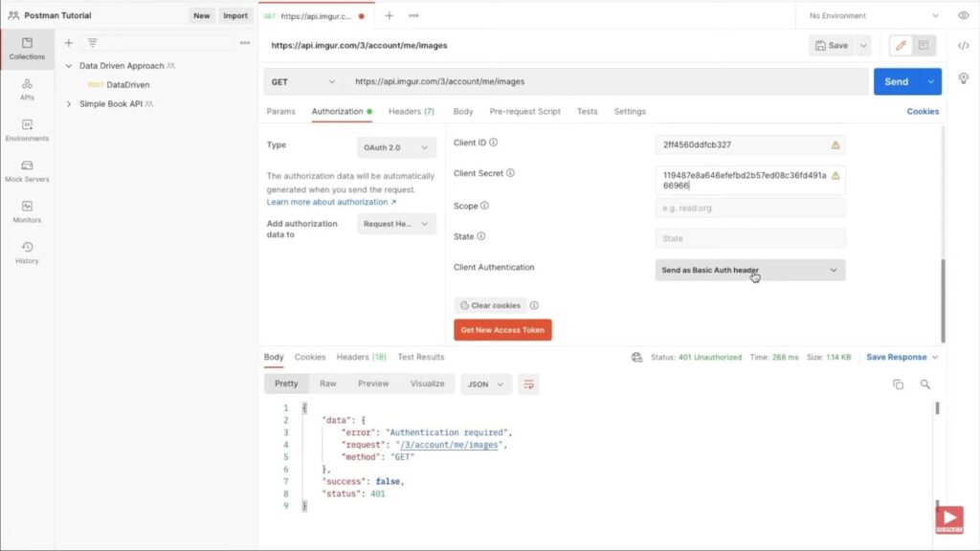Open the Client Authentication dropdown
The image size is (980, 551).
[750, 270]
